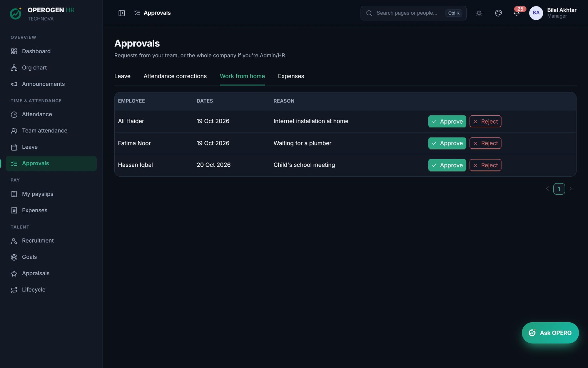Image resolution: width=588 pixels, height=368 pixels.
Task: Focus the search pages or people field
Action: click(x=413, y=13)
